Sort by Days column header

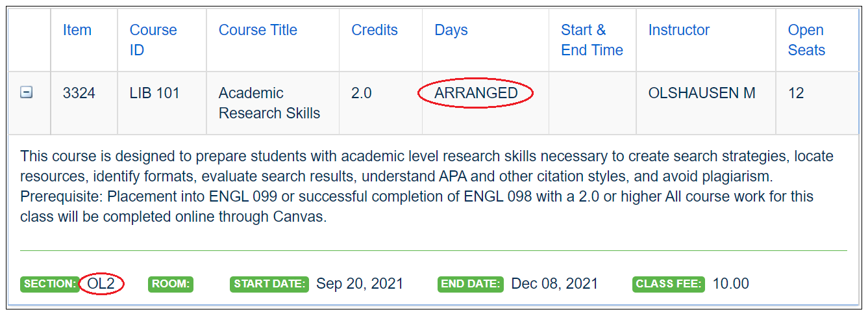click(451, 31)
